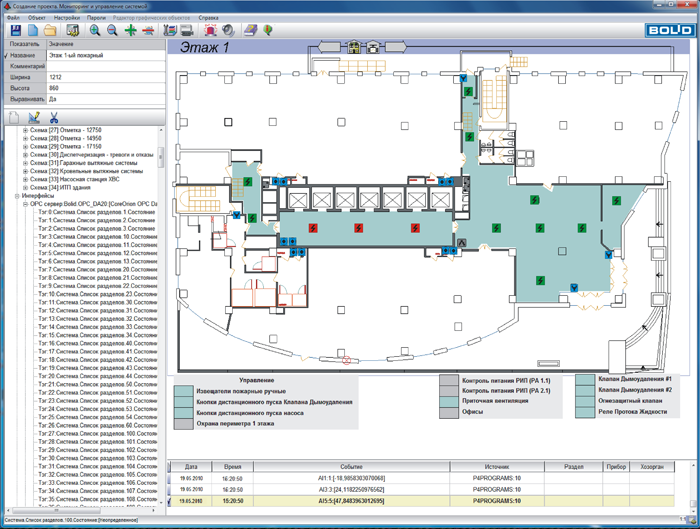Click the Save floppy disk icon
Image resolution: width=700 pixels, height=529 pixels.
[14, 31]
